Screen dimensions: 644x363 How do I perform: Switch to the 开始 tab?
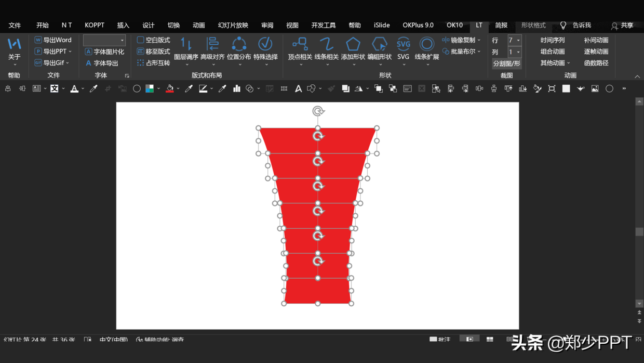(43, 25)
